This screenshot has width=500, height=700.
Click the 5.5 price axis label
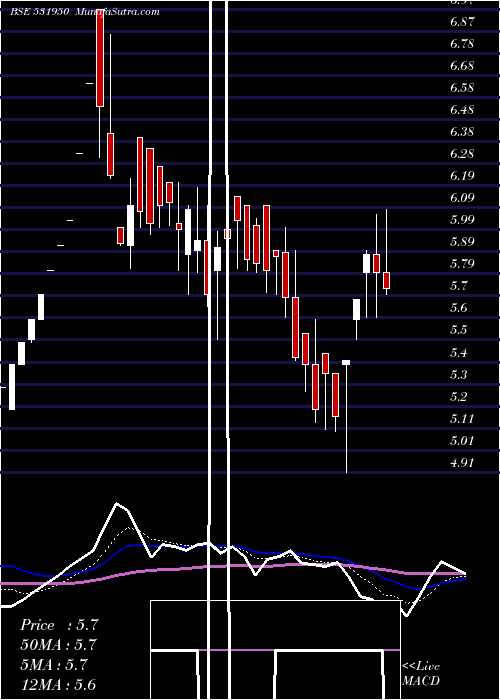tap(459, 330)
